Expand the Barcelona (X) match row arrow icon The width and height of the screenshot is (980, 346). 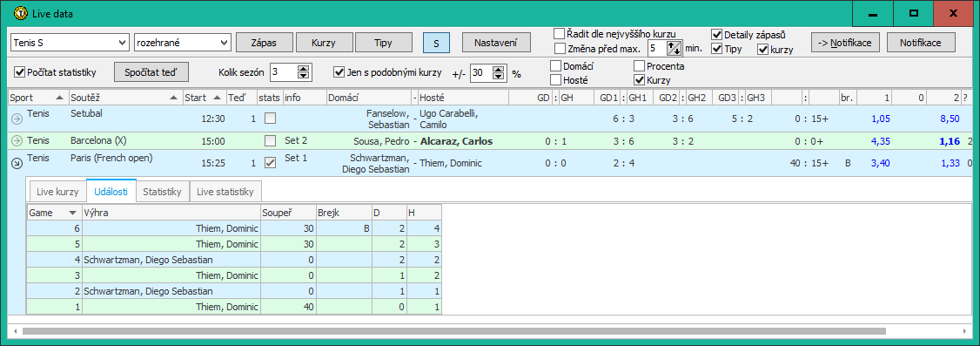17,141
